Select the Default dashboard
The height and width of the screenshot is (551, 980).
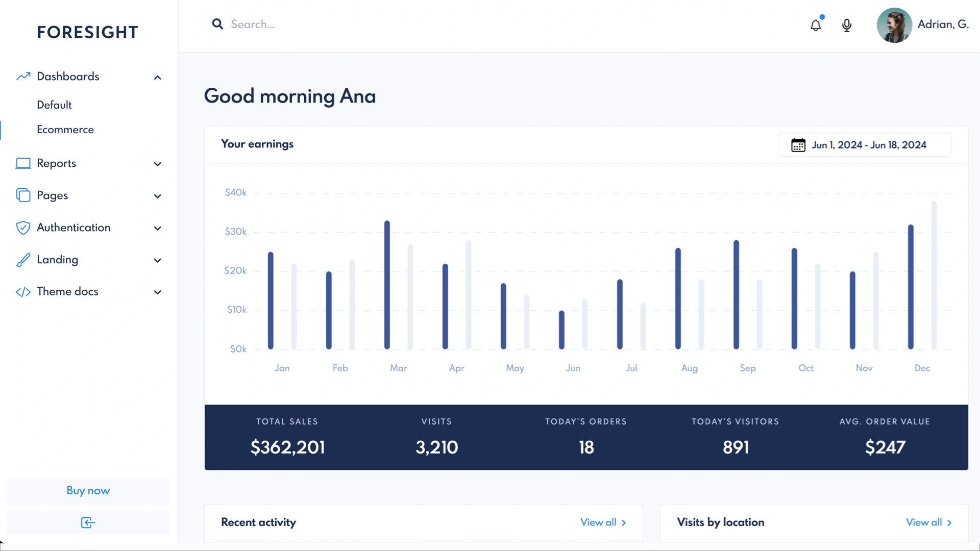[54, 105]
